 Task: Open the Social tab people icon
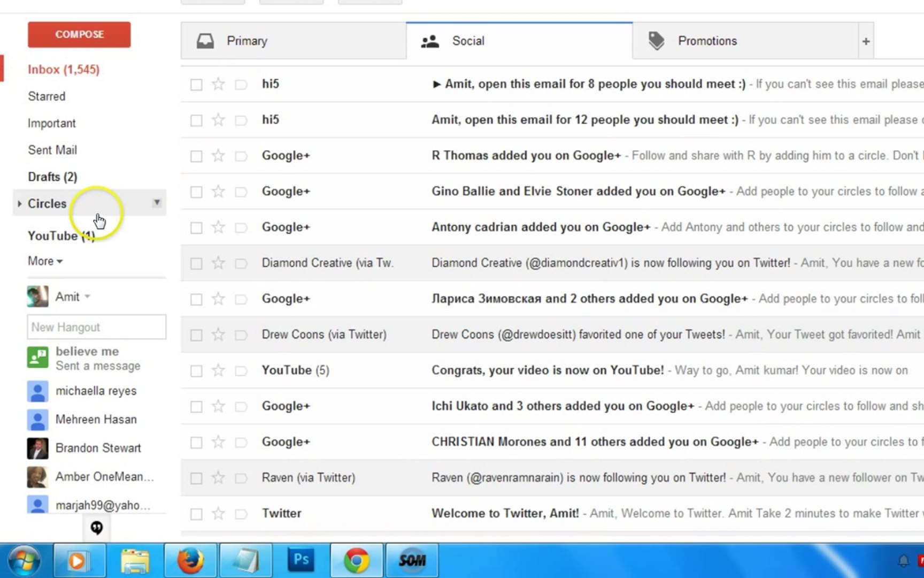[429, 41]
